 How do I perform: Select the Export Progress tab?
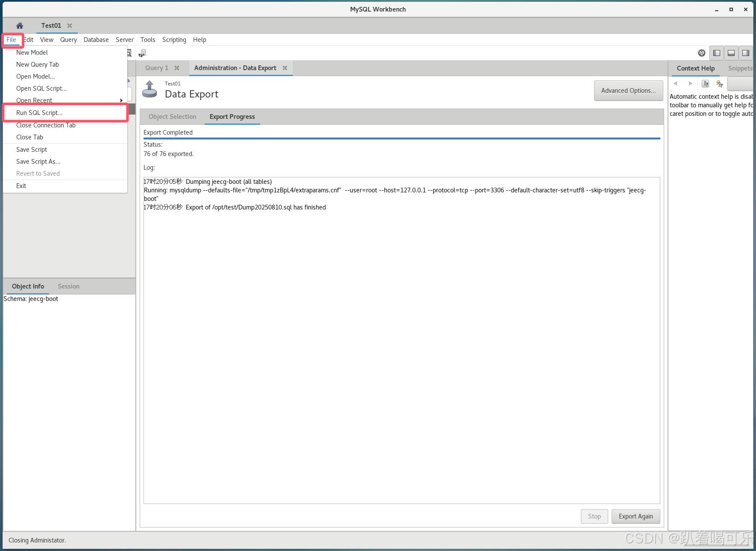coord(232,117)
